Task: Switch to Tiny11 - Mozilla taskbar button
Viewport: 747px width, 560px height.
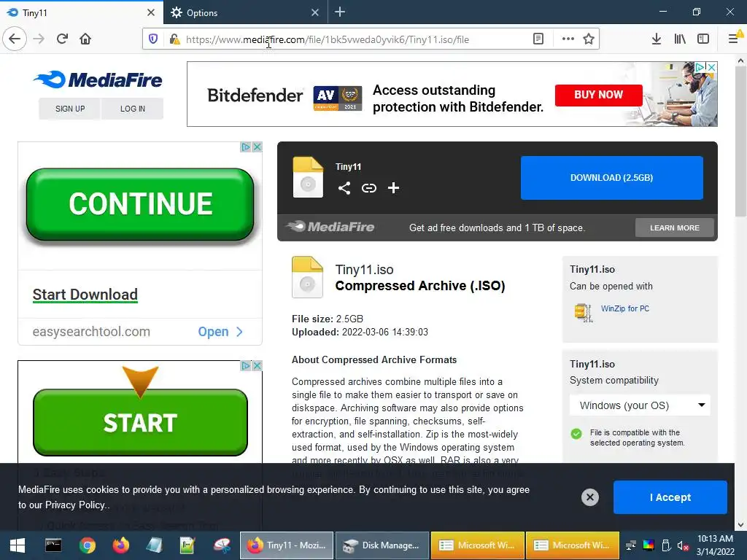Action: (286, 545)
